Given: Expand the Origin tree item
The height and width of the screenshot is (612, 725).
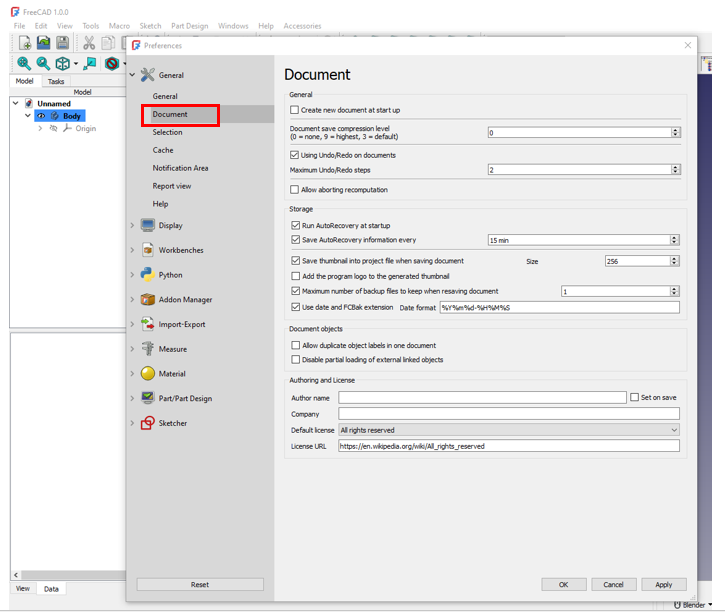Looking at the screenshot, I should [x=40, y=129].
